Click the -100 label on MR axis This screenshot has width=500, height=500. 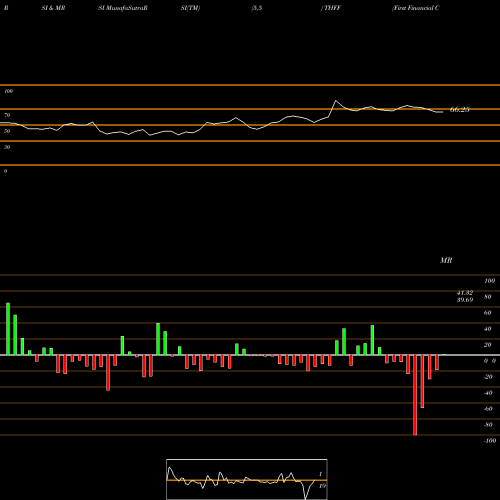click(x=490, y=441)
